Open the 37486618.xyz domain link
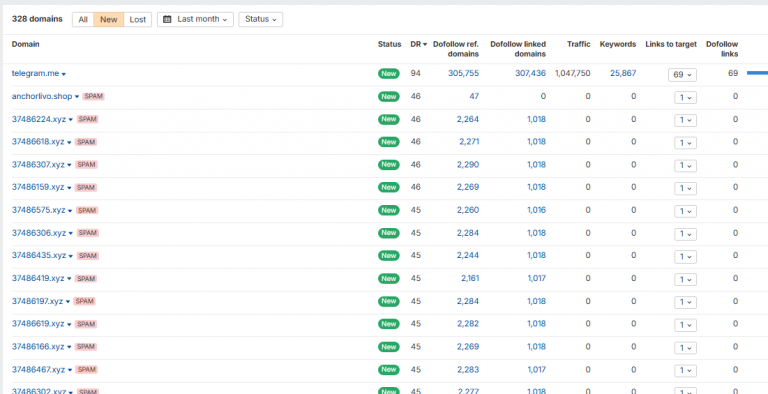 coord(38,142)
